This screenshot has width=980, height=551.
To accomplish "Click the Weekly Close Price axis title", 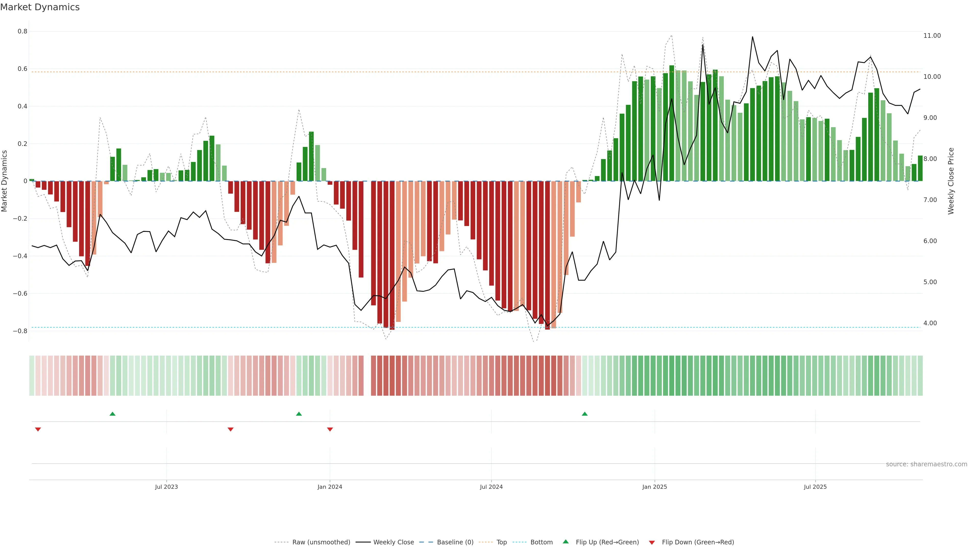I will click(x=951, y=181).
